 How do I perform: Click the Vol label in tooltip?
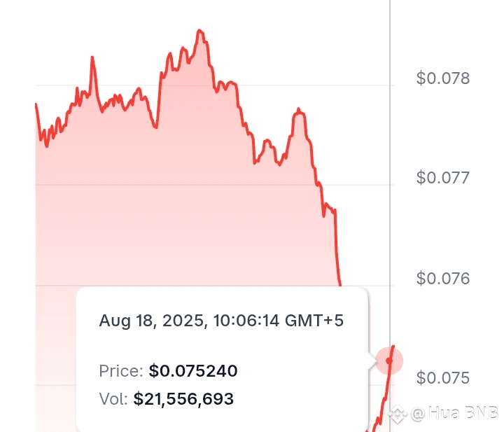113,399
